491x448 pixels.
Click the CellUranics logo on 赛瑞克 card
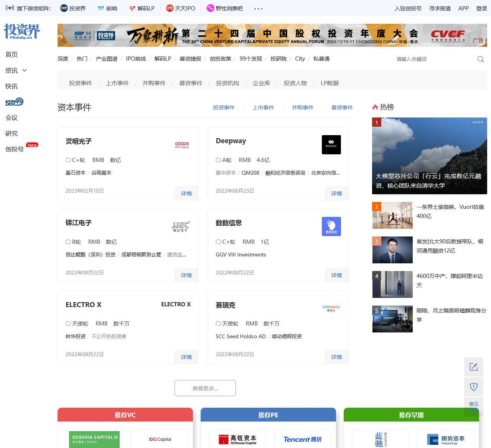tap(331, 308)
